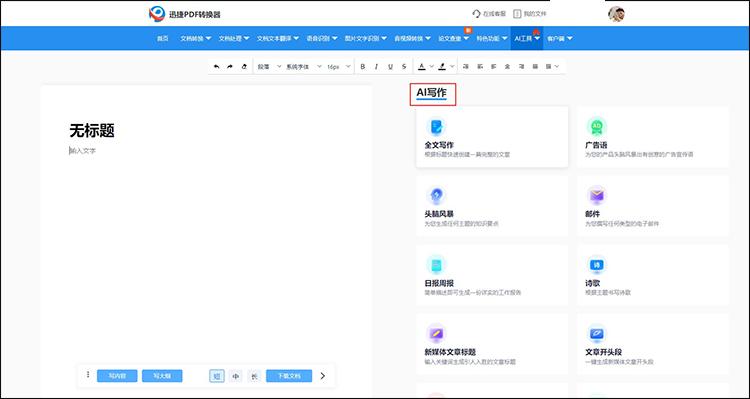Screen dimensions: 750x399
Task: Click the 头脑风暴 lightning icon
Action: coord(436,195)
